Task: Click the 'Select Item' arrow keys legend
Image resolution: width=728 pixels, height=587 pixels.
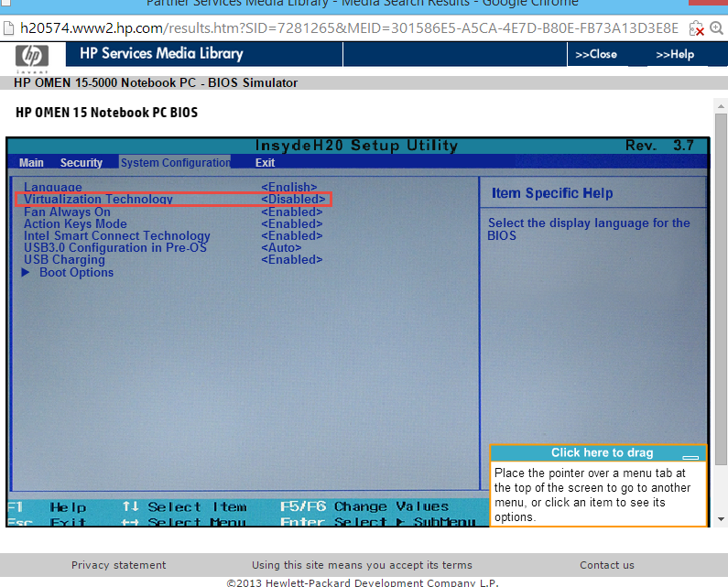Action: [185, 506]
